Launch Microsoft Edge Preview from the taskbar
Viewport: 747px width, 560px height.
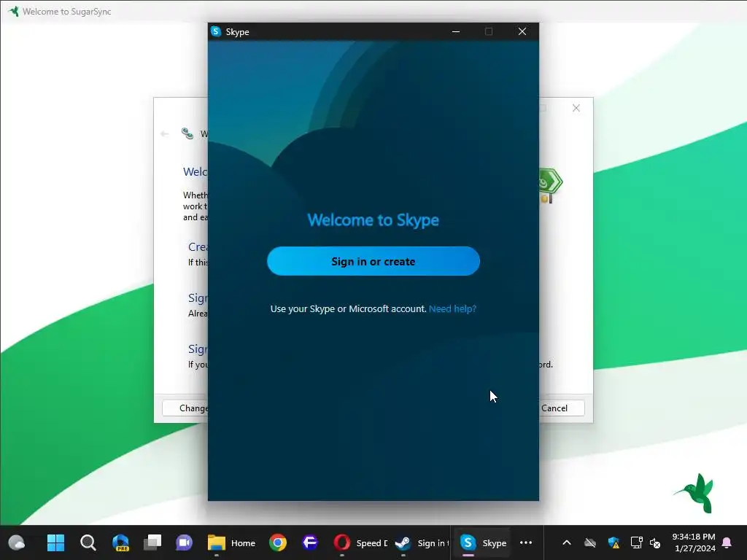coord(120,542)
